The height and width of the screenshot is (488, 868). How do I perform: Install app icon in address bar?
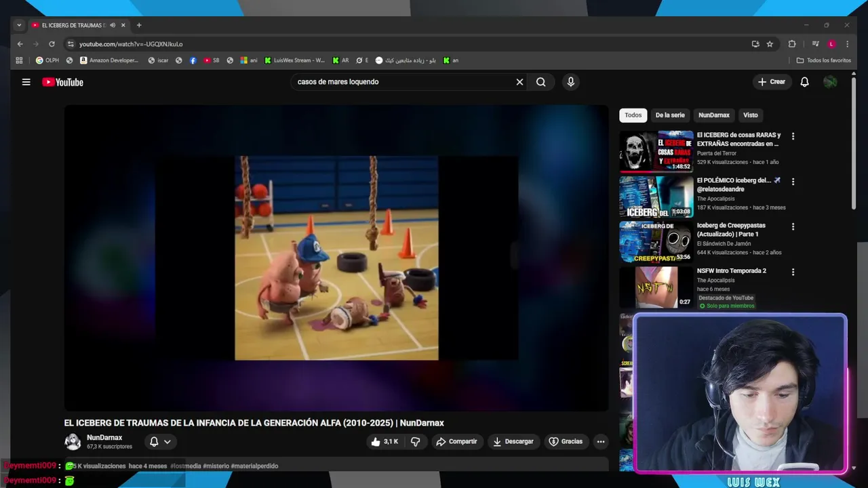point(755,44)
